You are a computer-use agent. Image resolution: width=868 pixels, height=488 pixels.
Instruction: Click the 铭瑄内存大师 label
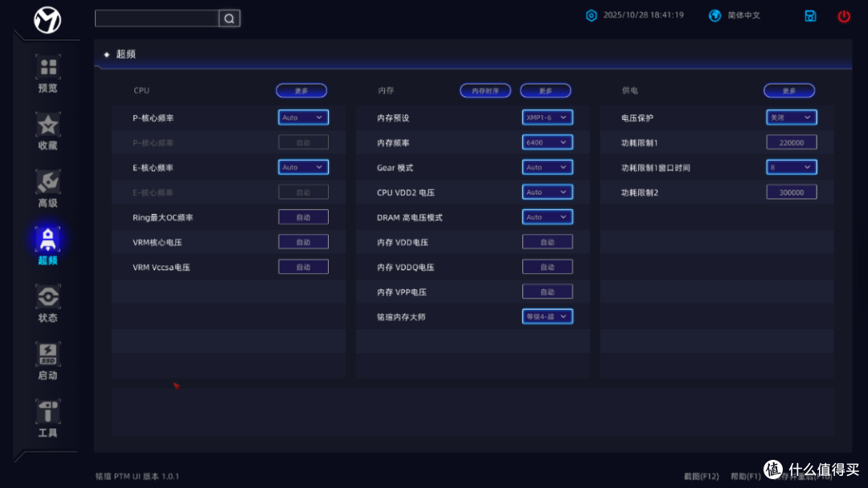pos(401,318)
